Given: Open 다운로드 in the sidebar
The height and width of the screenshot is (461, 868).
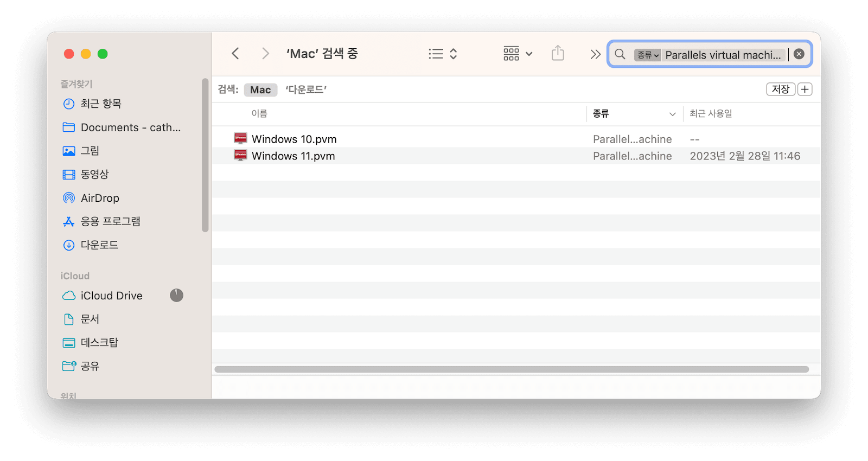Looking at the screenshot, I should pos(99,245).
